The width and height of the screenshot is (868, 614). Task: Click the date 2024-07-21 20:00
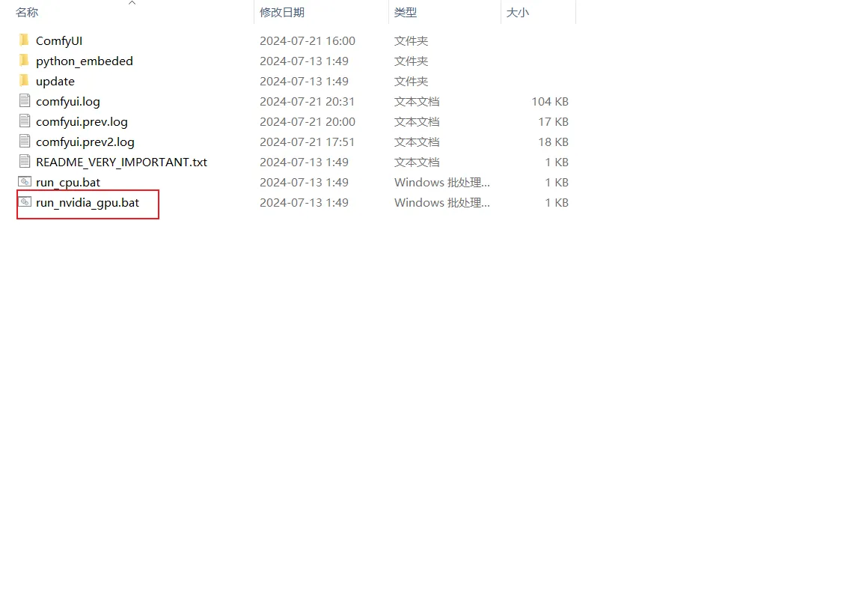tap(308, 122)
